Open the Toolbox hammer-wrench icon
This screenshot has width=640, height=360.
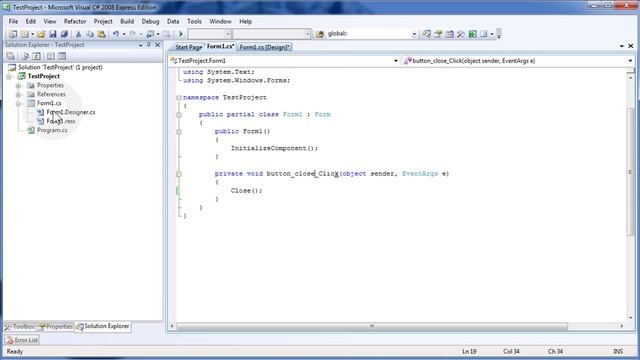point(461,34)
